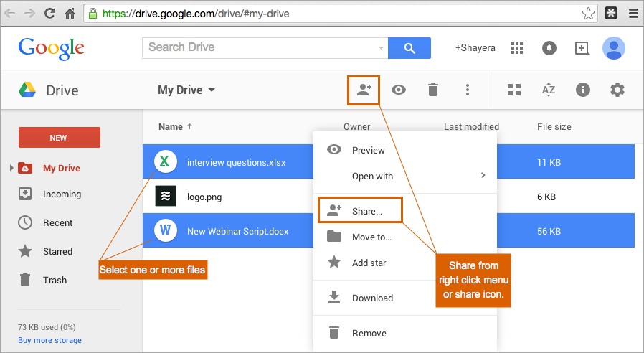Open the browser hamburger menu

[633, 14]
